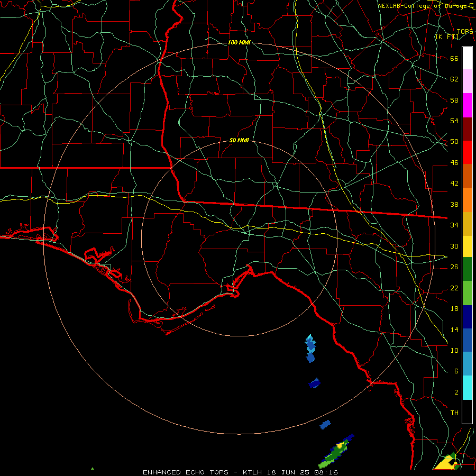Click the legend value 14
Screen dimensions: 476x476
(x=454, y=329)
